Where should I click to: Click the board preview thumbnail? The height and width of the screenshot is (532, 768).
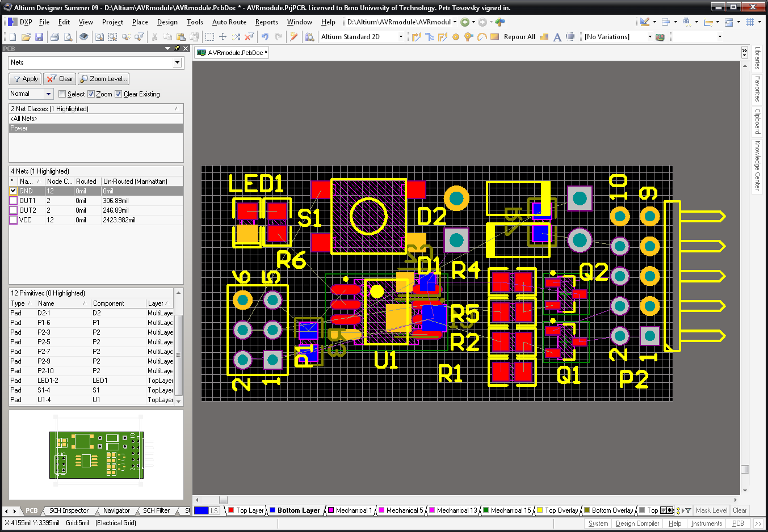pos(96,455)
